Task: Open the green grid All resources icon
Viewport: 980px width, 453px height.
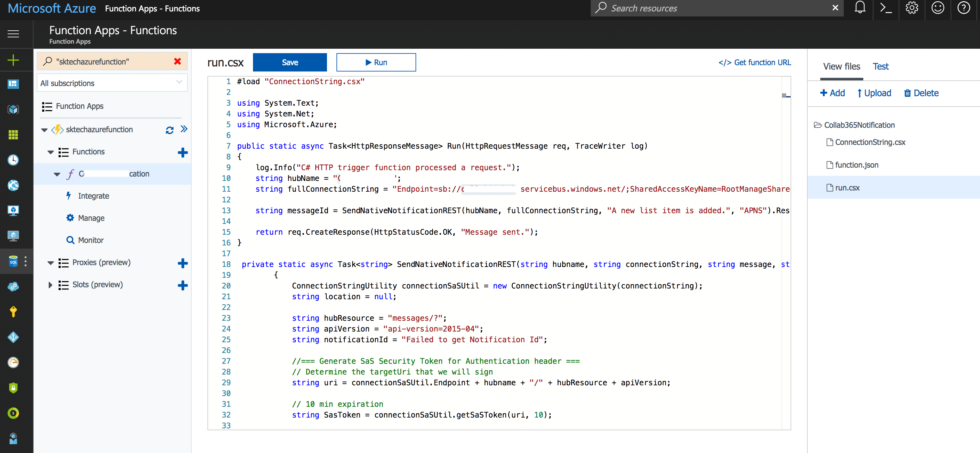Action: tap(13, 135)
